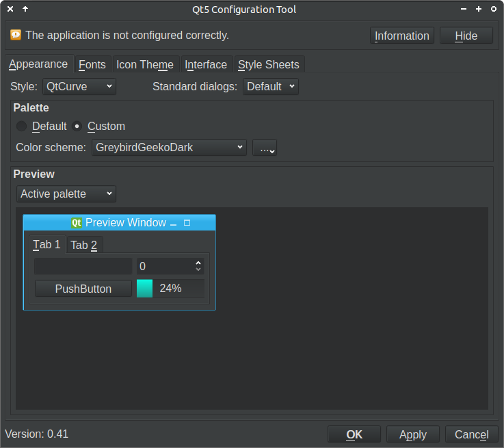Click the 'Style:' label

(24, 86)
